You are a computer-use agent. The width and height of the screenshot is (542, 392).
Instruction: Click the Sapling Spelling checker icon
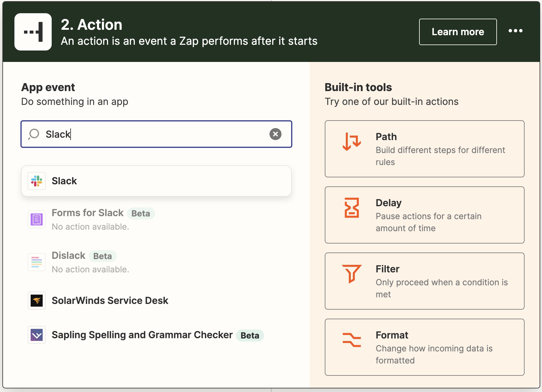37,335
